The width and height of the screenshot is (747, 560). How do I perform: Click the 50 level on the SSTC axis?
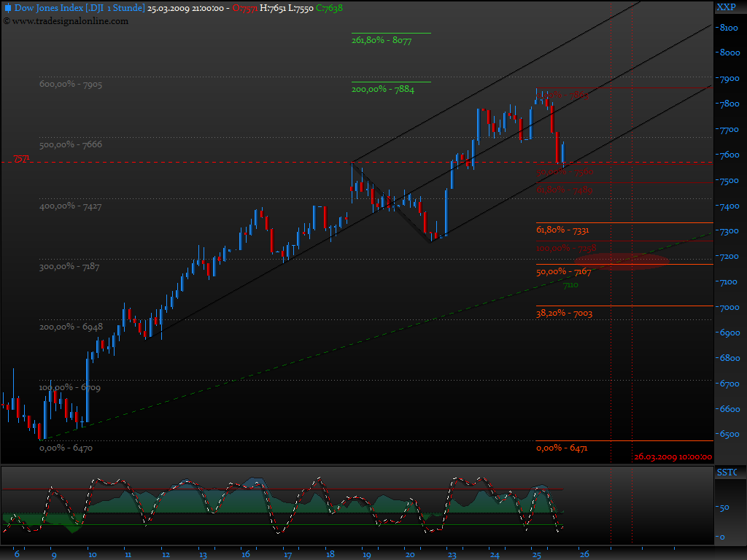click(x=724, y=507)
